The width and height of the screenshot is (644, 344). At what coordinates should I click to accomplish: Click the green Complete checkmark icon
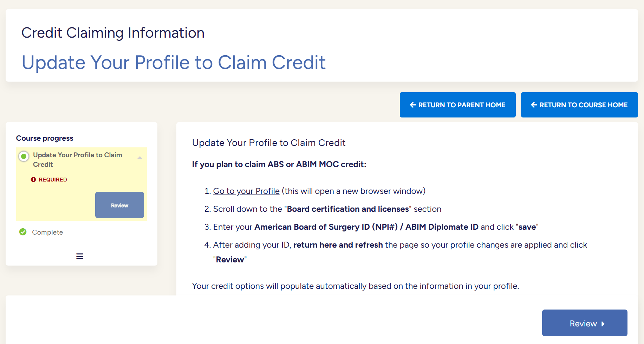pyautogui.click(x=23, y=232)
